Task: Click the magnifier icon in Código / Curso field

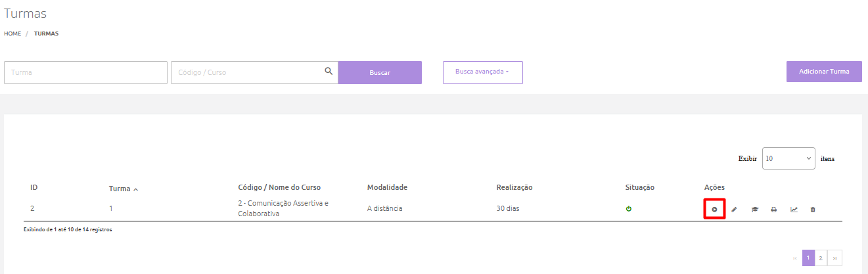Action: point(329,72)
